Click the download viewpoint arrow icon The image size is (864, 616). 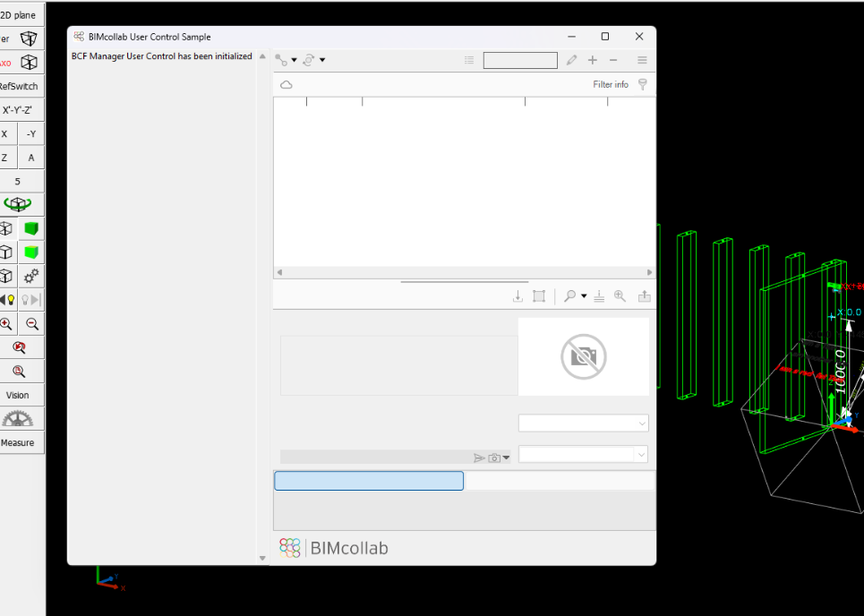pos(518,296)
